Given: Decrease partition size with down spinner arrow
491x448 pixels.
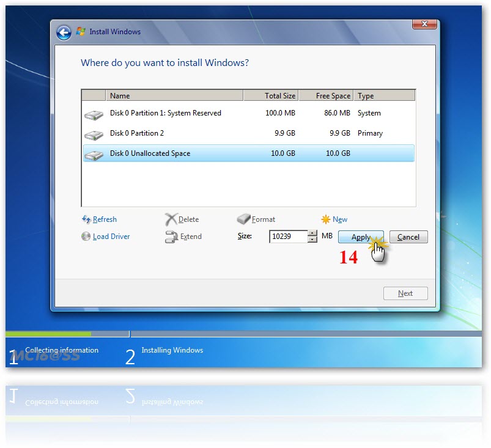Looking at the screenshot, I should click(x=312, y=240).
